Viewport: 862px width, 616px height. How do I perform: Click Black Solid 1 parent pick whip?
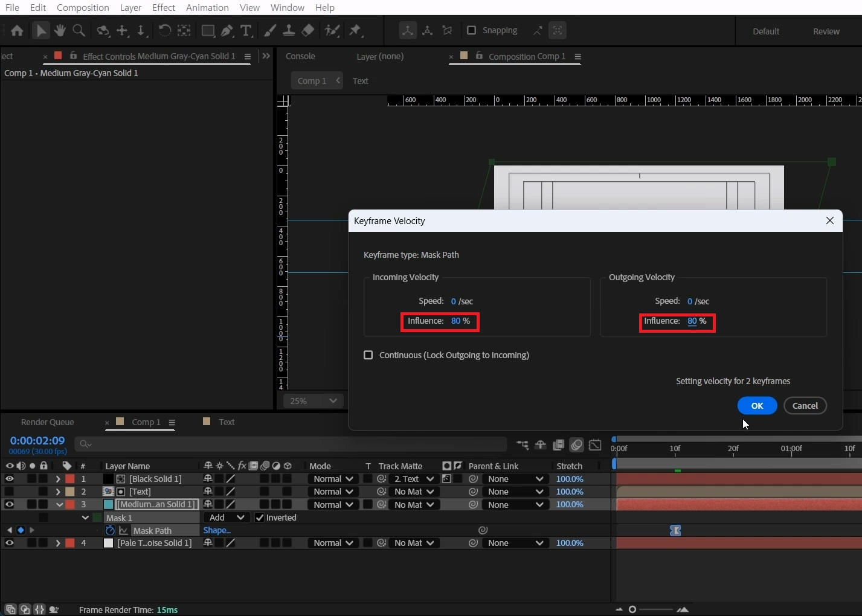coord(474,479)
